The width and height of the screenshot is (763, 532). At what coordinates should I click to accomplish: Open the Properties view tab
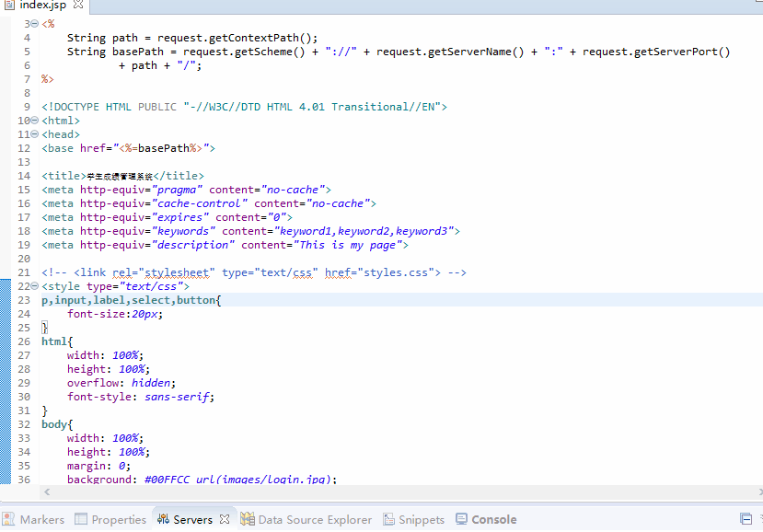pyautogui.click(x=110, y=519)
